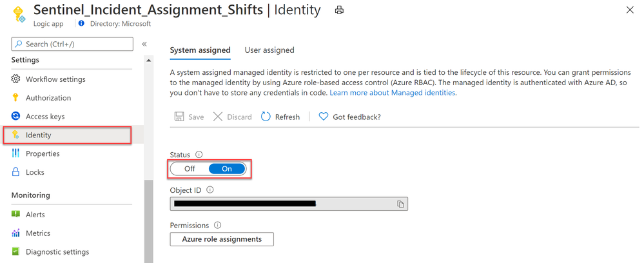Click the Status info icon
Image resolution: width=644 pixels, height=263 pixels.
[199, 155]
